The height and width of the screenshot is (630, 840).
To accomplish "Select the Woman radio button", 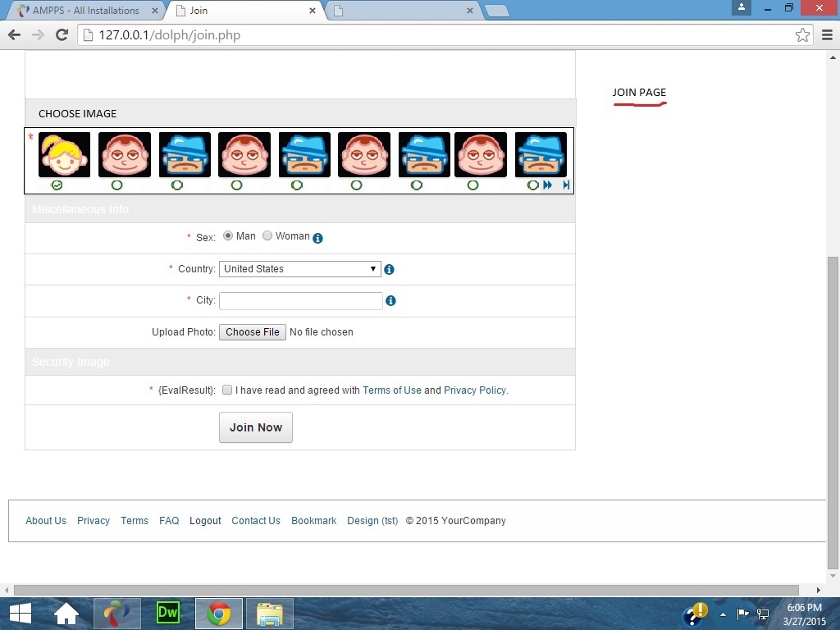I will click(267, 235).
